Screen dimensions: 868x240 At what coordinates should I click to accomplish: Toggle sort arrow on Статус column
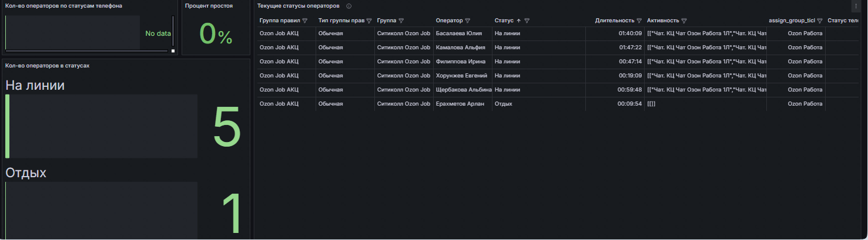point(518,21)
